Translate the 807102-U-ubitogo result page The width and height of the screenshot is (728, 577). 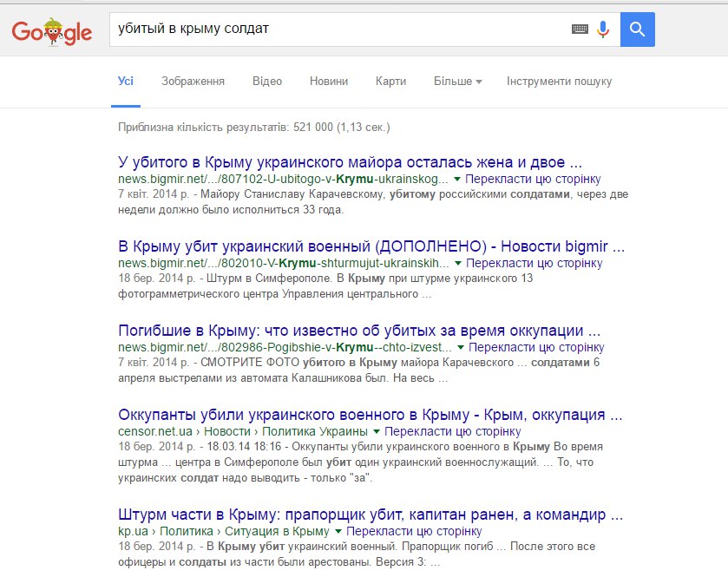click(x=533, y=180)
